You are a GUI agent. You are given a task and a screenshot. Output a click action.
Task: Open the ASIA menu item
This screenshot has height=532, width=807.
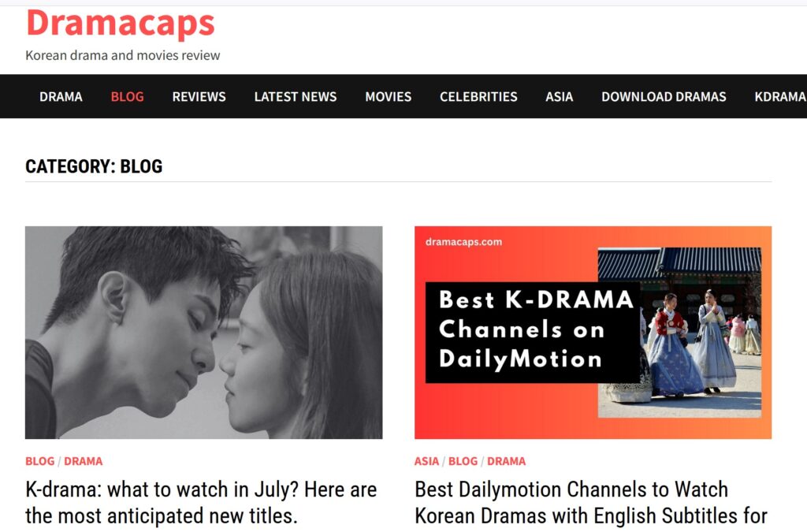560,97
